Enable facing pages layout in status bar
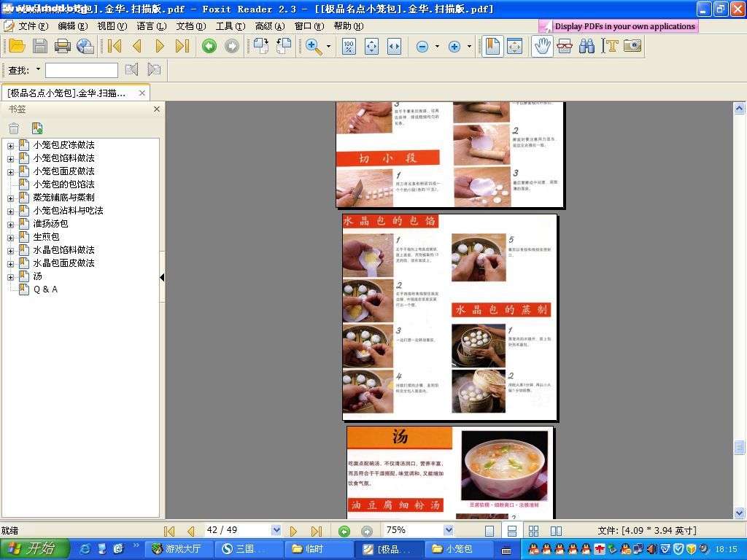This screenshot has height=560, width=747. [556, 531]
